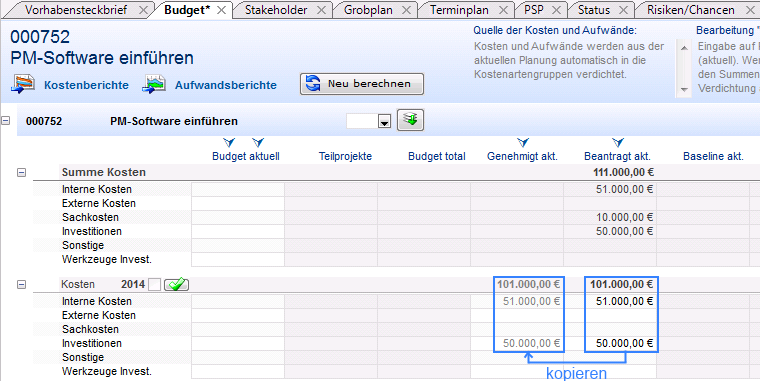
Task: Click blue arrow above Genehmigt akt.
Action: [522, 143]
